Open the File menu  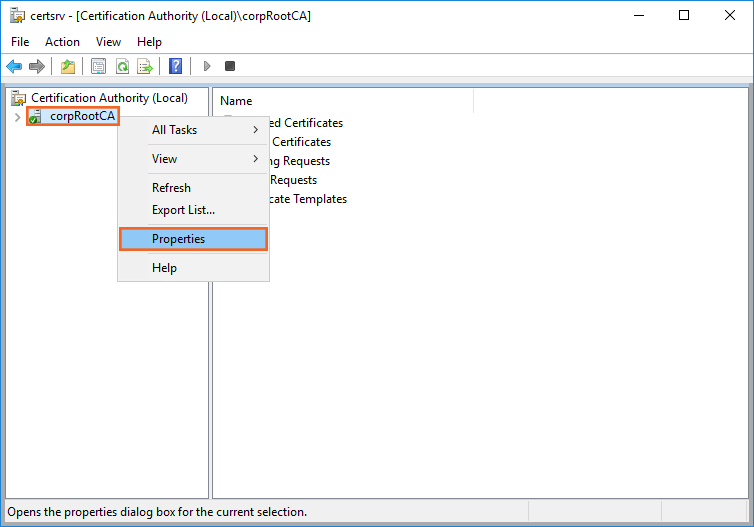(20, 42)
